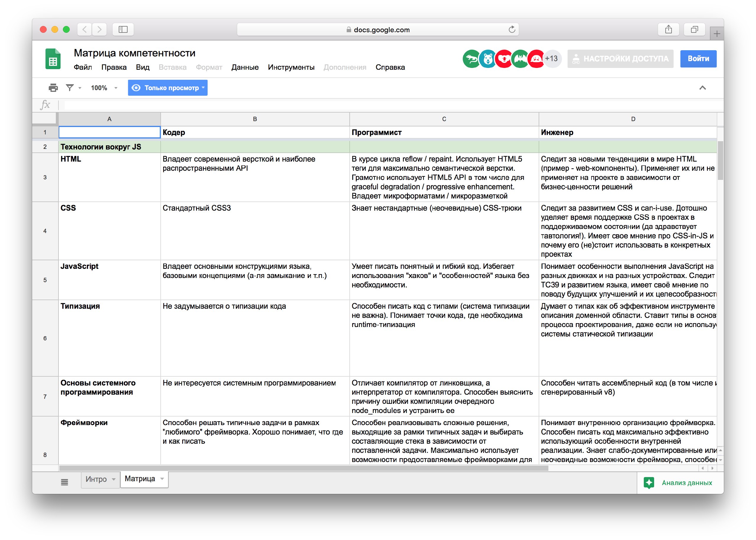Click the Настройки доступа button

620,59
